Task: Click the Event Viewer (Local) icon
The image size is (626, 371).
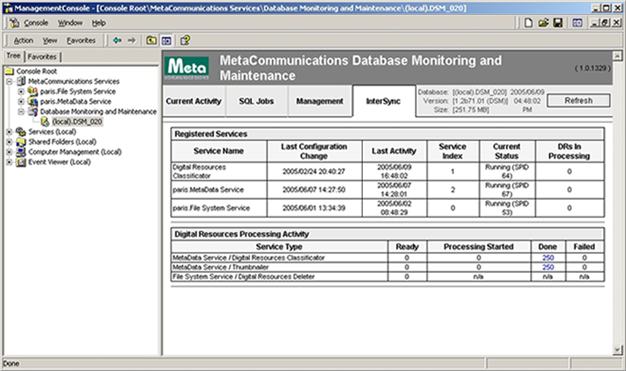Action: coord(21,162)
